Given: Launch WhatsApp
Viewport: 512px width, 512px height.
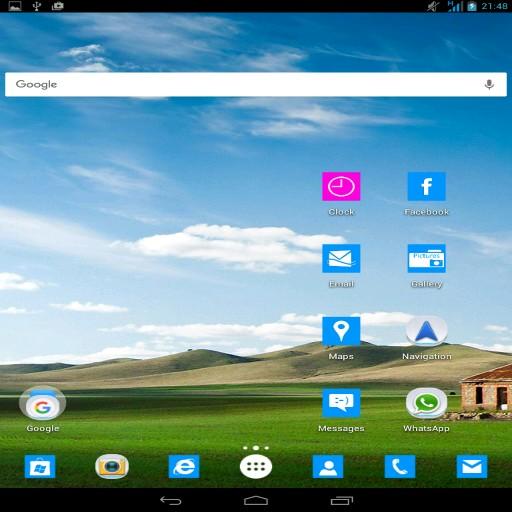Looking at the screenshot, I should [426, 403].
